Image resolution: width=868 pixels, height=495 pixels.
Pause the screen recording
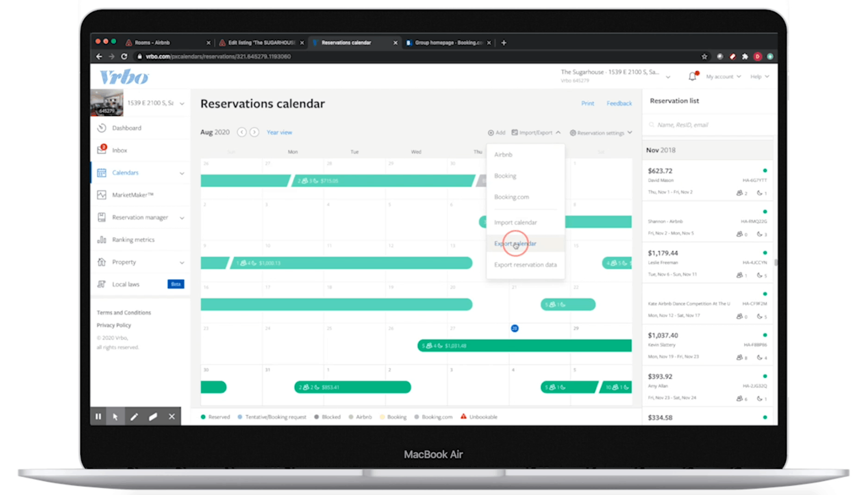[98, 416]
